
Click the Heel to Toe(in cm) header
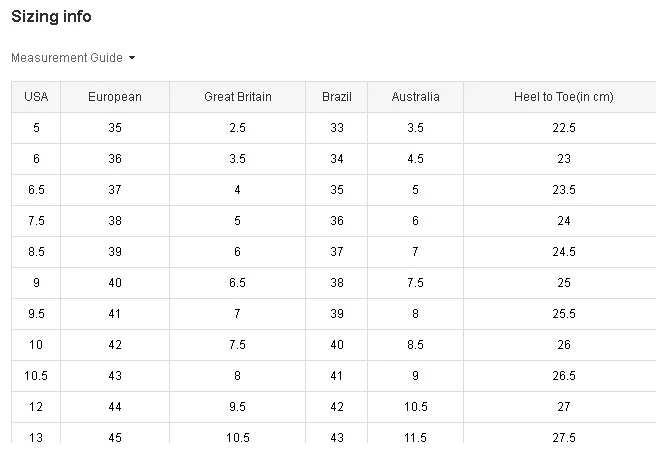coord(564,97)
